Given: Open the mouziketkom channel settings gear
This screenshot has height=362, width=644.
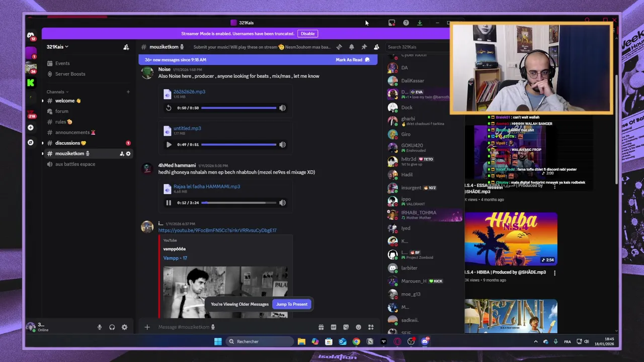Looking at the screenshot, I should point(128,154).
